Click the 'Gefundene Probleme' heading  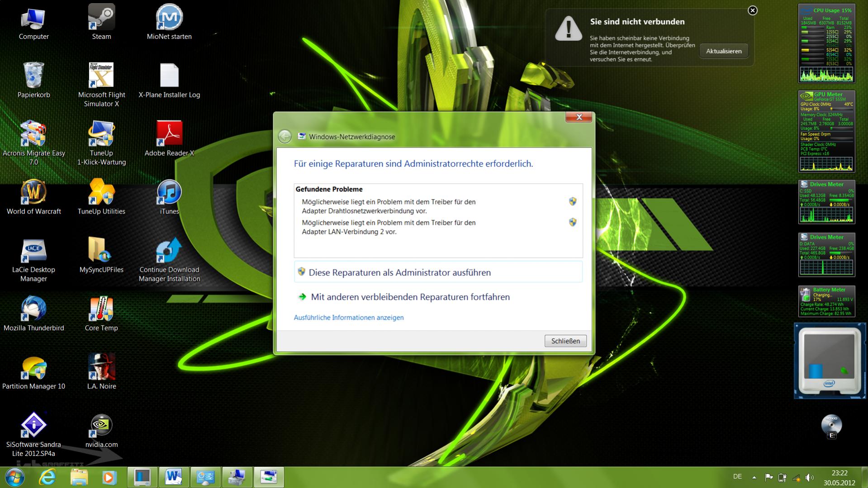point(329,189)
